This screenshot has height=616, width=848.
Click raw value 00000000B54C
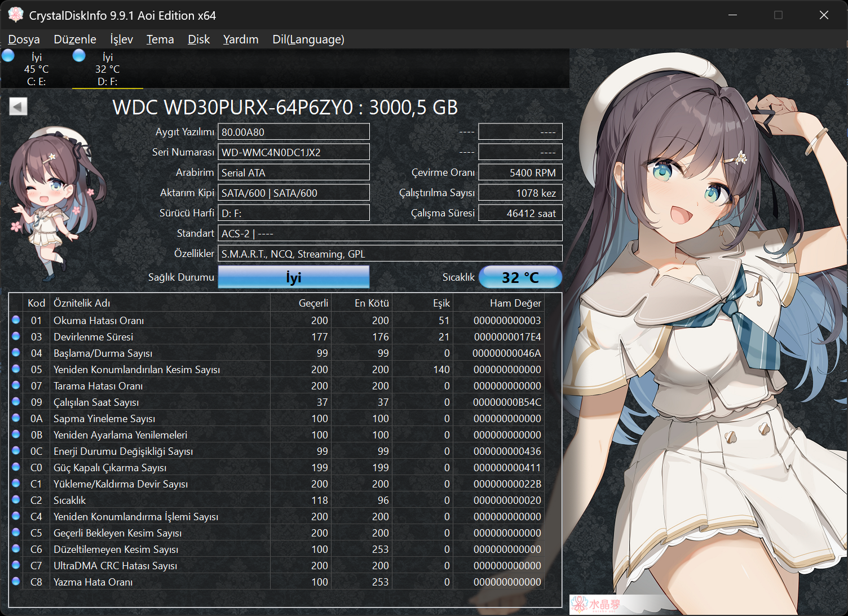(507, 402)
